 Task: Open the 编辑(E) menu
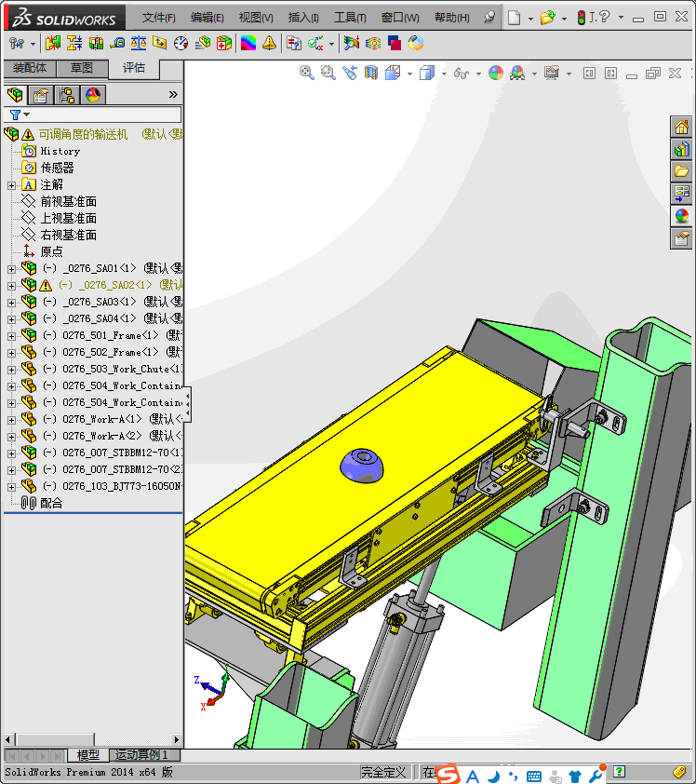(207, 18)
